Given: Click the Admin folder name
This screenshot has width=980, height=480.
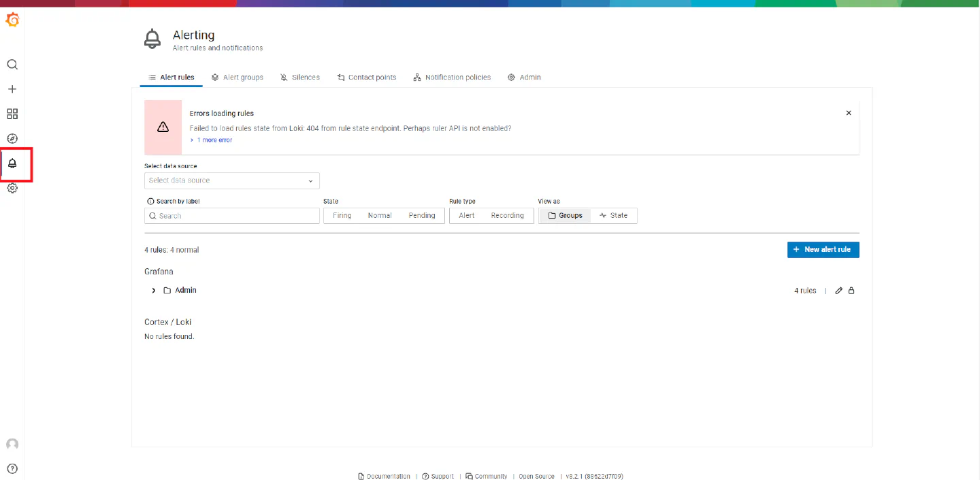Looking at the screenshot, I should (186, 290).
